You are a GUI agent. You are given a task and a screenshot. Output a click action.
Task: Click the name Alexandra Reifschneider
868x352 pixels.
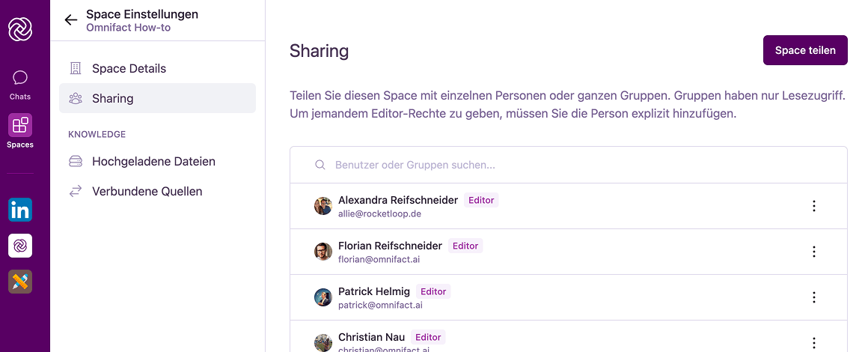pyautogui.click(x=398, y=200)
